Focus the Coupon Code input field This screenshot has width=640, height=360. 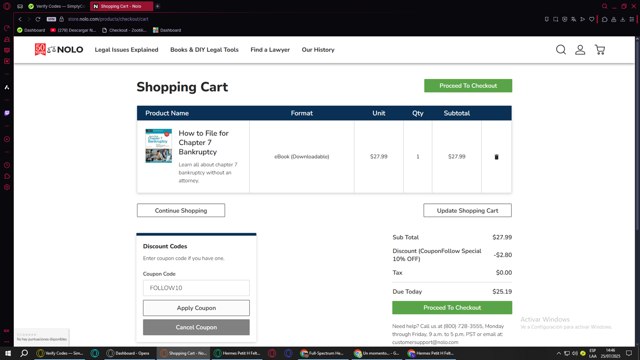pos(196,288)
